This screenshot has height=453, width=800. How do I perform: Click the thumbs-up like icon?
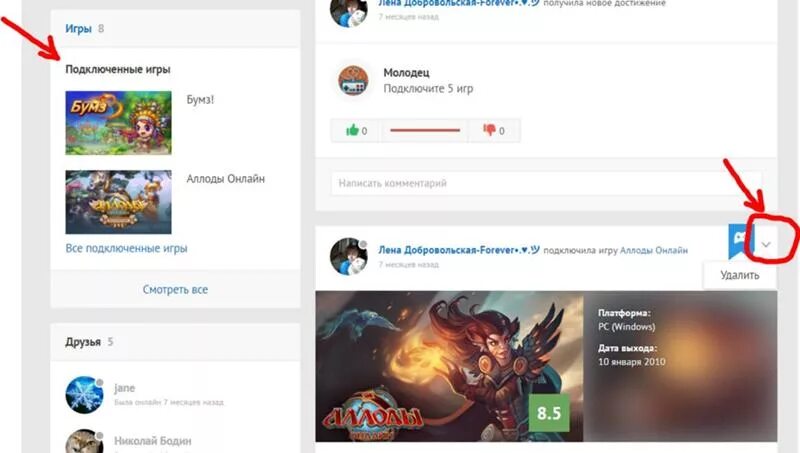[x=352, y=130]
